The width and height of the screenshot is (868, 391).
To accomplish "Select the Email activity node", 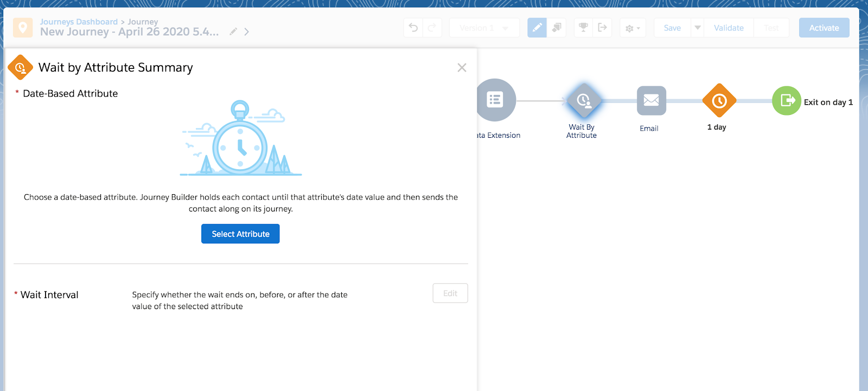I will [651, 100].
